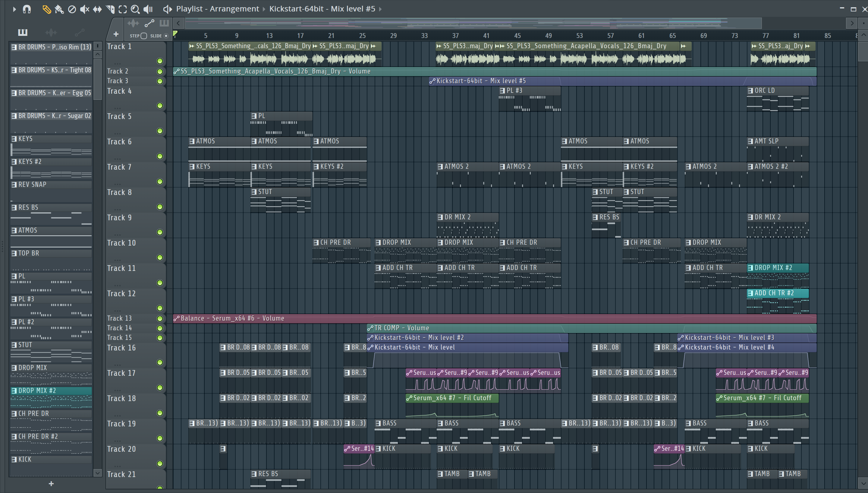
Task: Toggle the SLIDE mode option
Action: (x=166, y=36)
